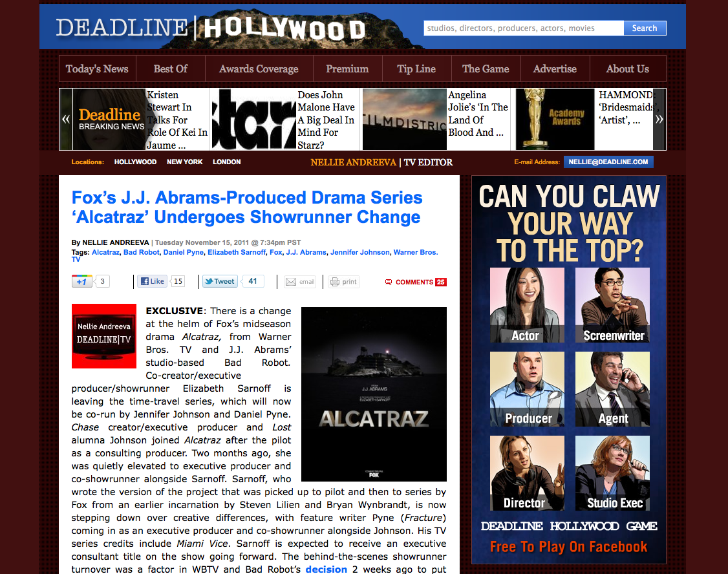Click the email envelope icon
This screenshot has height=574, width=728.
291,282
